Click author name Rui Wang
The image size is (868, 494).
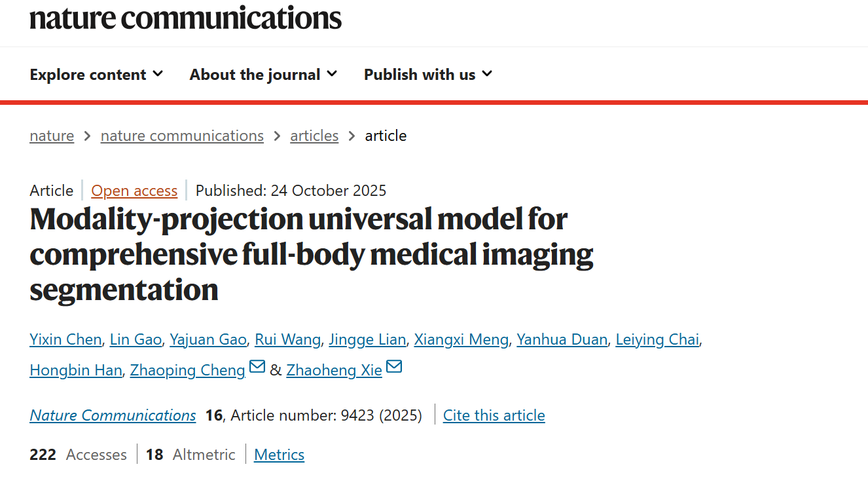[287, 339]
